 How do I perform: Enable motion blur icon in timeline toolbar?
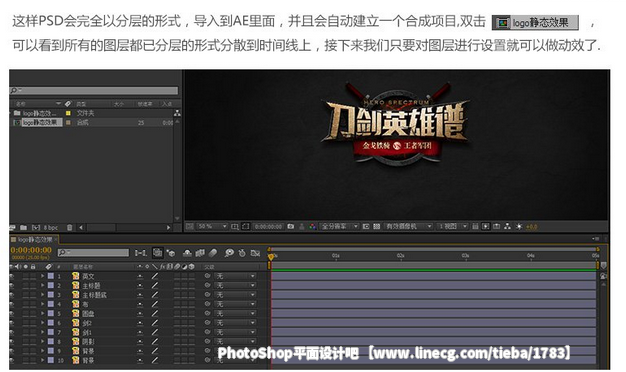213,253
